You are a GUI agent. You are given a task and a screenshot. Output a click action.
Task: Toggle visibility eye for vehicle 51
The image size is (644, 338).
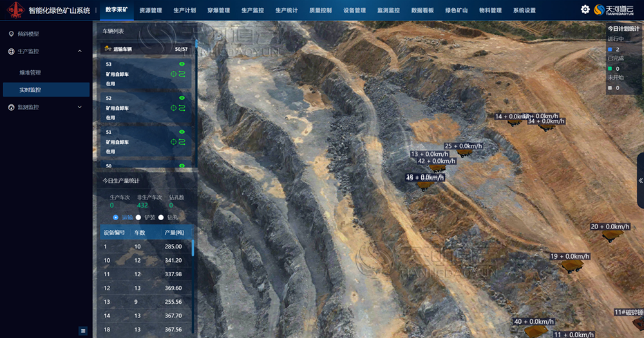[x=182, y=132]
